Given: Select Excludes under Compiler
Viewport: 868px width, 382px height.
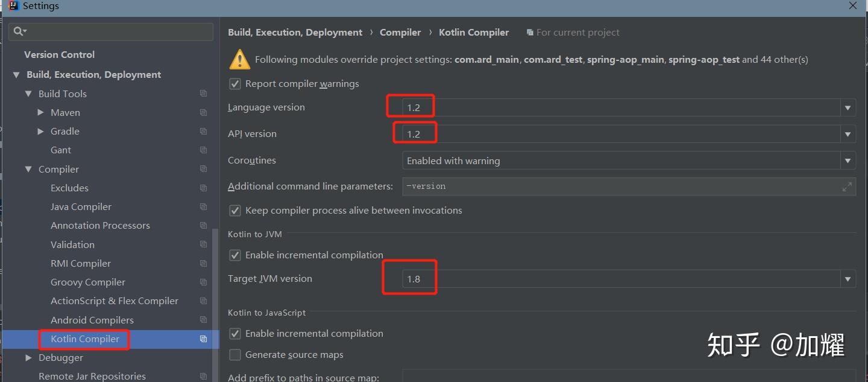Looking at the screenshot, I should click(x=69, y=188).
